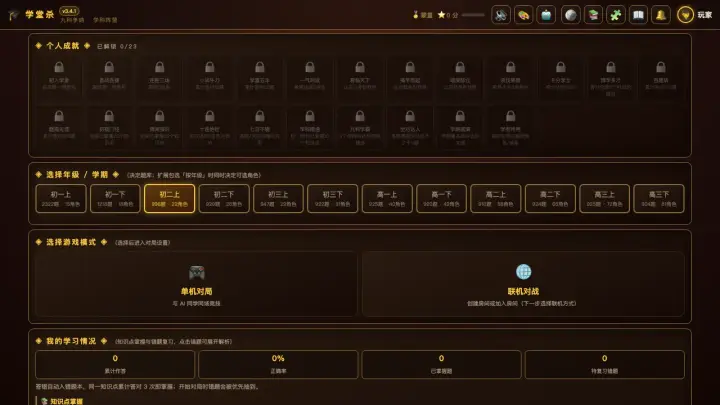Click the highlighted 初二上 grade button

pos(169,198)
